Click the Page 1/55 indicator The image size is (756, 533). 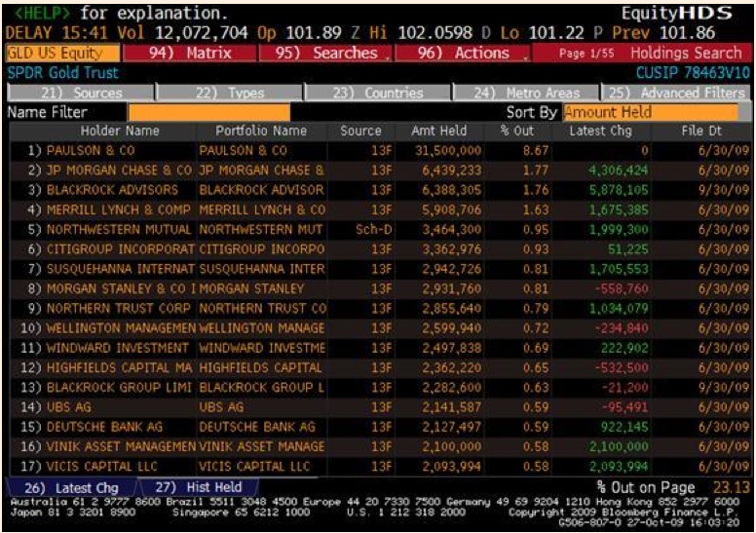click(x=586, y=53)
